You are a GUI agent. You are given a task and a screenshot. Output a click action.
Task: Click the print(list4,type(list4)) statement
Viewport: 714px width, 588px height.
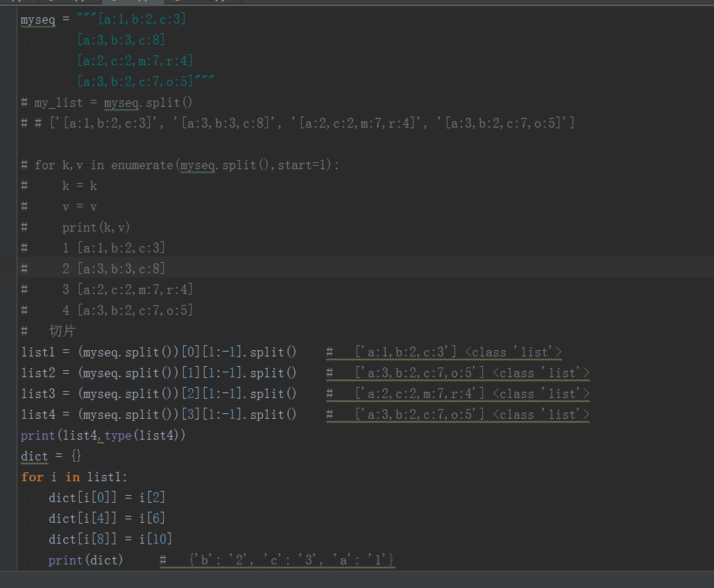point(103,435)
